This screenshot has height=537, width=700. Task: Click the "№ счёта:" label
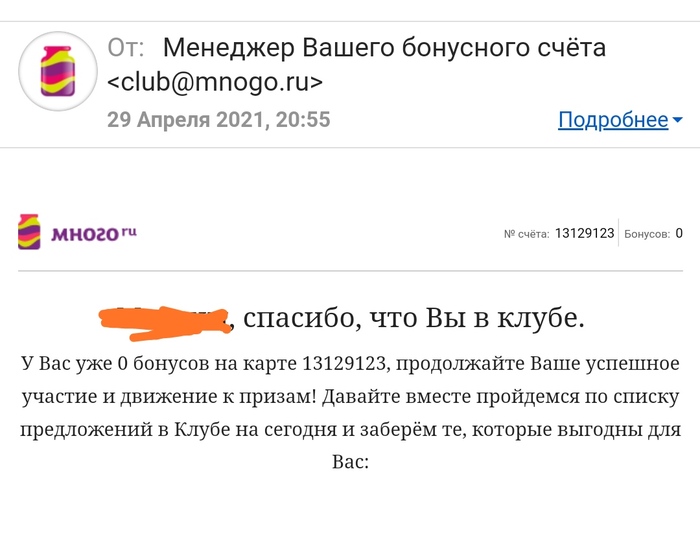526,234
